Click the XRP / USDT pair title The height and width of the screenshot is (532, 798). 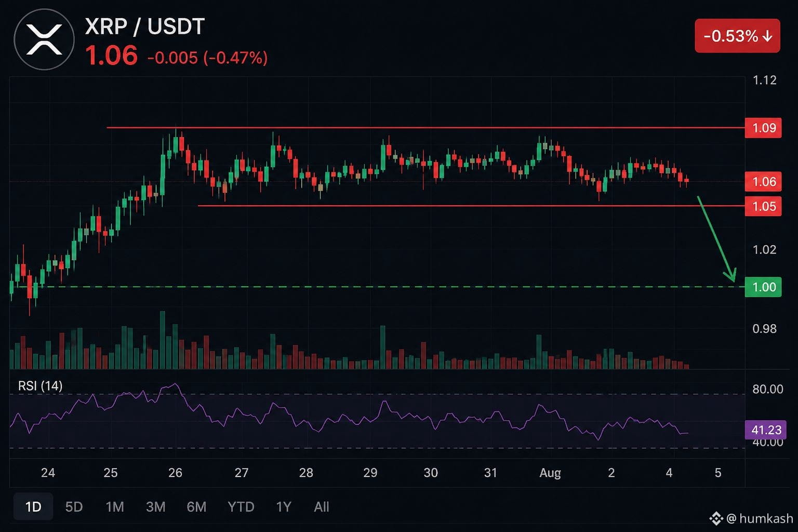point(145,26)
